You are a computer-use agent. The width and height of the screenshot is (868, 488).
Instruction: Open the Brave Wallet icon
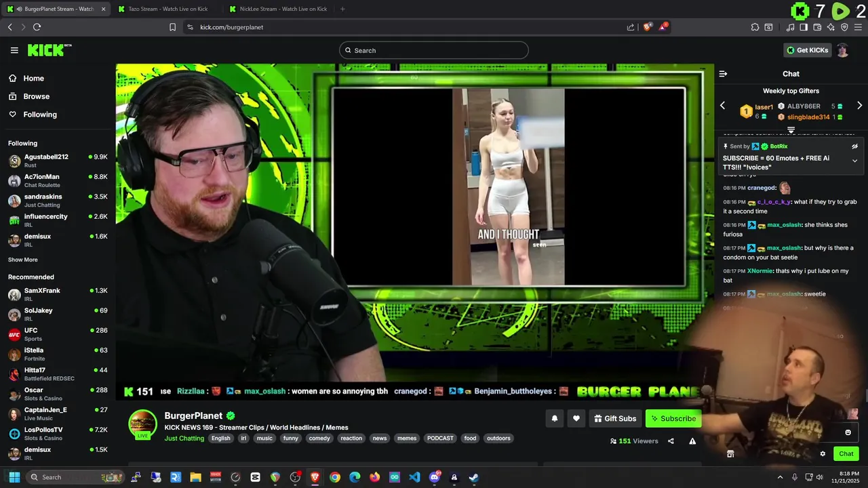click(x=817, y=27)
